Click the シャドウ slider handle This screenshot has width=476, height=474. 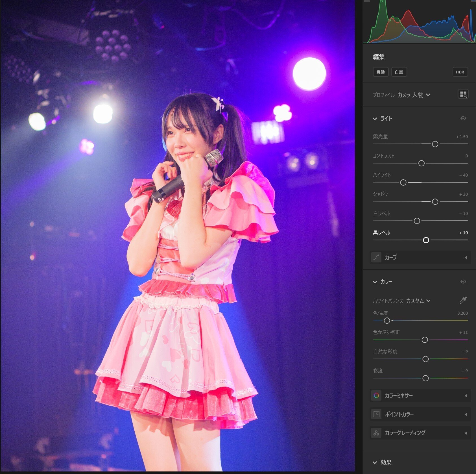pyautogui.click(x=435, y=202)
